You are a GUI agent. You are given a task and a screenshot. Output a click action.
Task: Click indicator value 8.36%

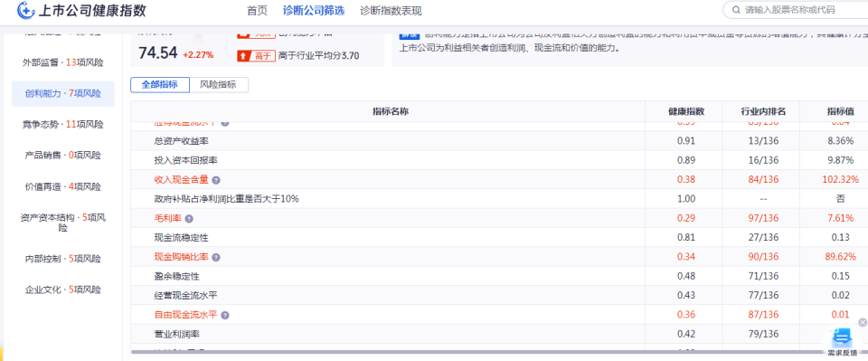pyautogui.click(x=840, y=141)
